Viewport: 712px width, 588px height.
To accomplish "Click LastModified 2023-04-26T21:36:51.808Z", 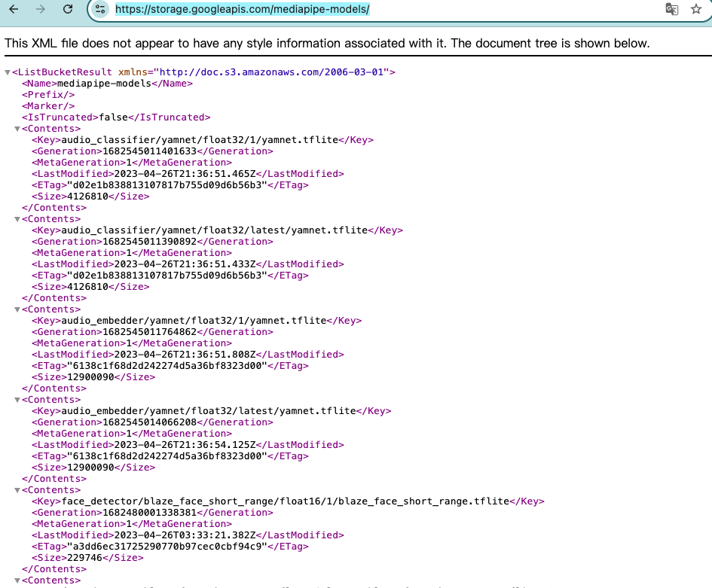I will click(x=185, y=355).
